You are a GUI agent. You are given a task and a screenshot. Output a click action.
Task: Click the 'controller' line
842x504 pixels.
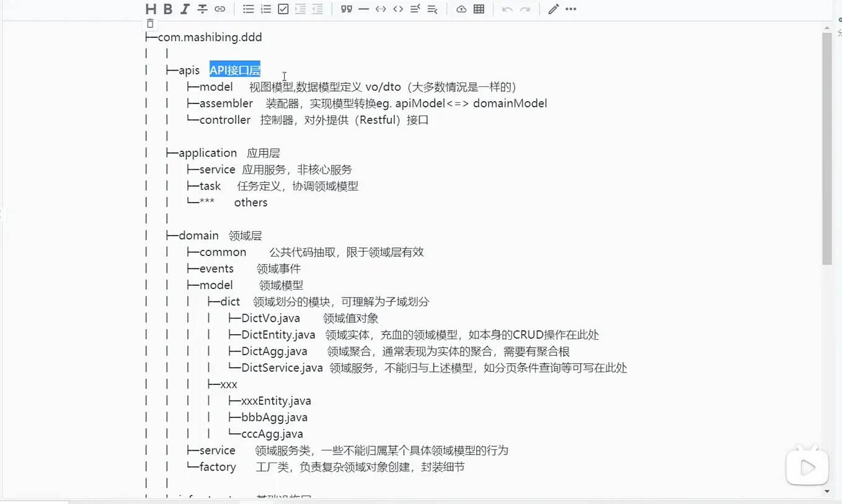click(x=225, y=120)
